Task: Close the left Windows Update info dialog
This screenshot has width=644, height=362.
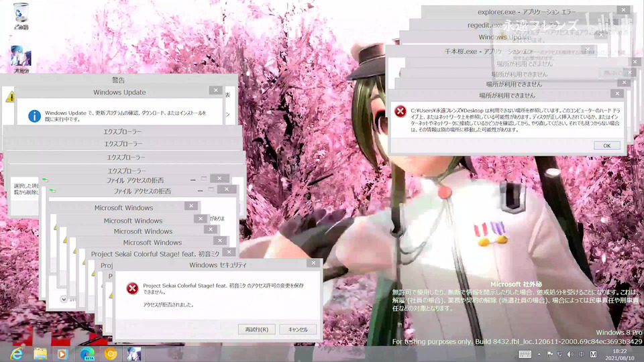Action: point(215,90)
